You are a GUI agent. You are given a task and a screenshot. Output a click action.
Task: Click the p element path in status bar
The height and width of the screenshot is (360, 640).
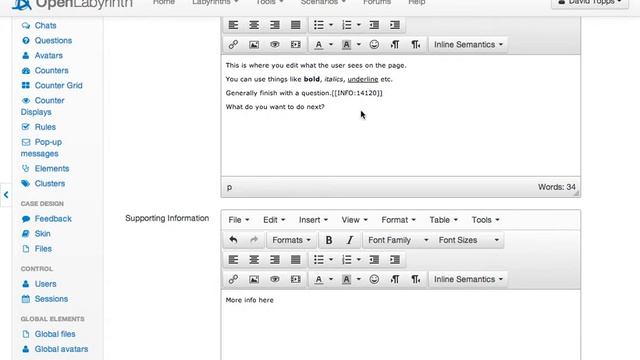click(x=229, y=187)
